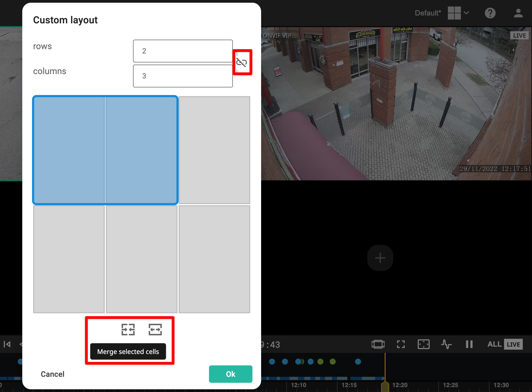
Task: Toggle the ALL cameras sync button
Action: [494, 344]
